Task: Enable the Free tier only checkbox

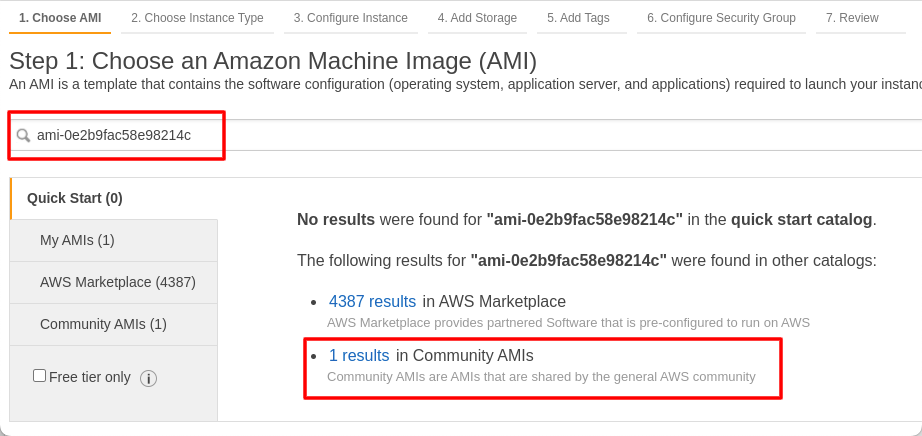Action: tap(39, 375)
